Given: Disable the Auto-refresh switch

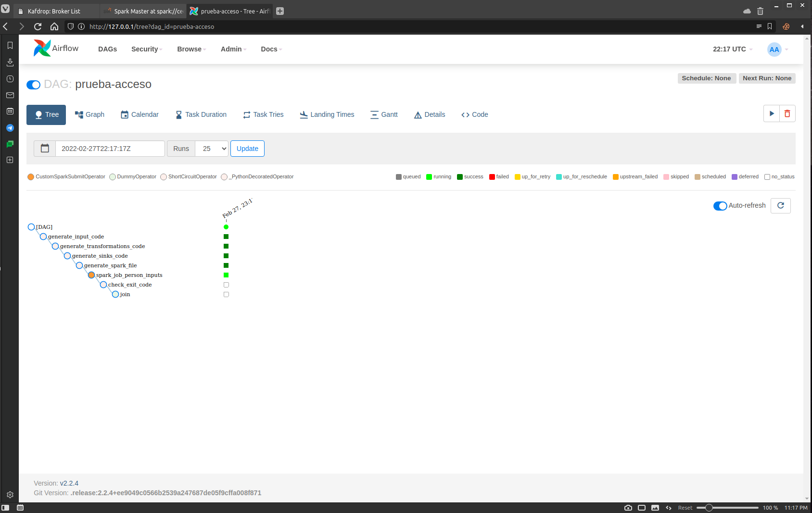Looking at the screenshot, I should pos(720,206).
